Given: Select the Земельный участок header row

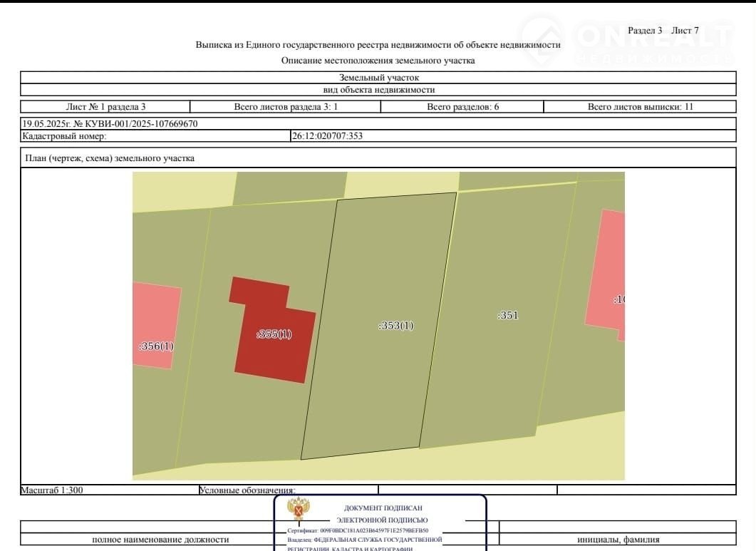Looking at the screenshot, I should tap(378, 78).
